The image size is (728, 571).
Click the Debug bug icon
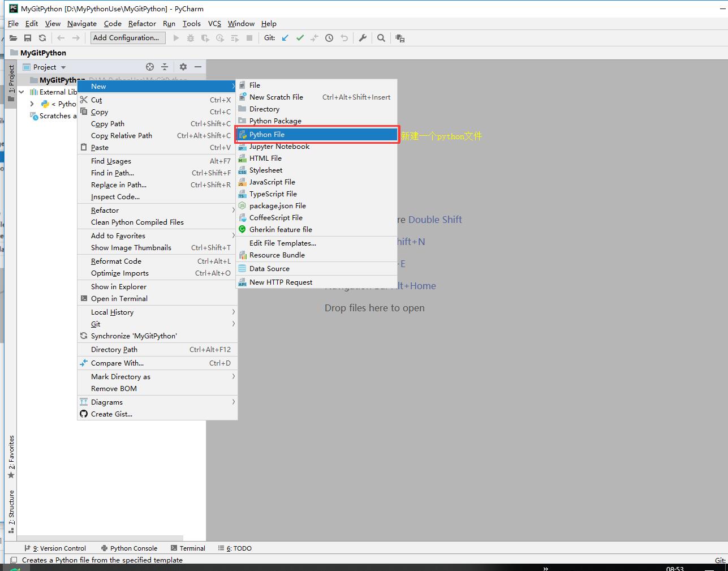tap(191, 38)
